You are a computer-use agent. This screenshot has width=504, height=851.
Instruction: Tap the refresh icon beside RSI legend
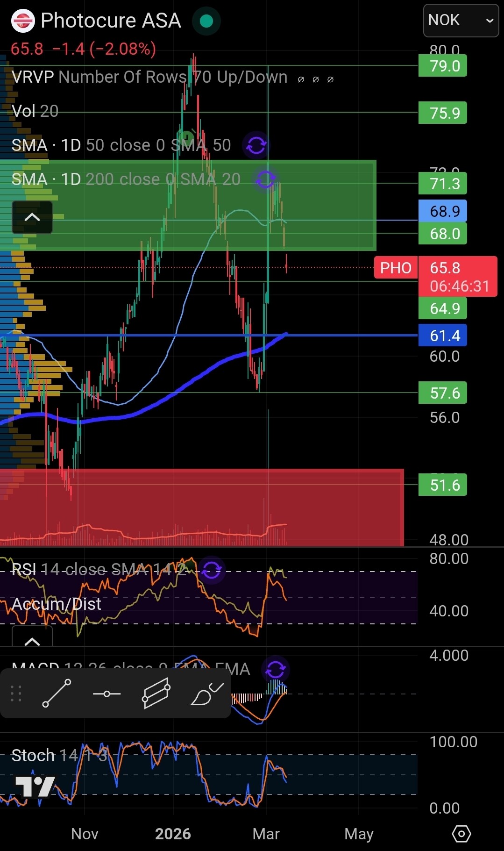tap(212, 570)
